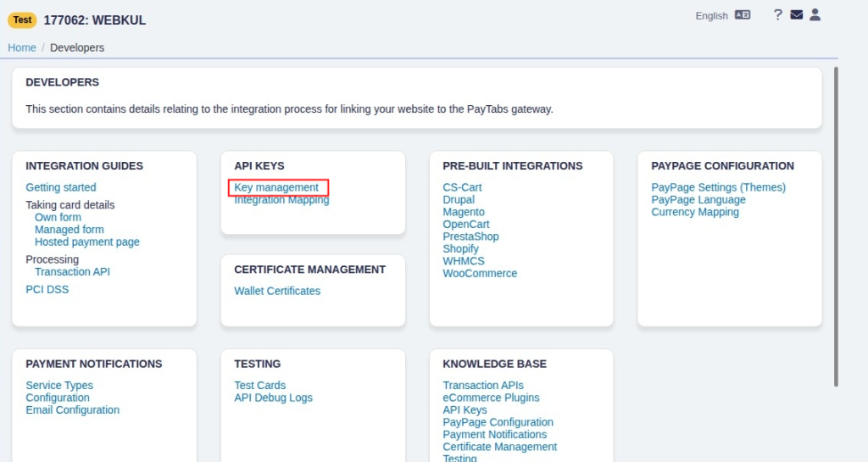The image size is (868, 462).
Task: Click the yellow Test mode badge
Action: [x=22, y=19]
